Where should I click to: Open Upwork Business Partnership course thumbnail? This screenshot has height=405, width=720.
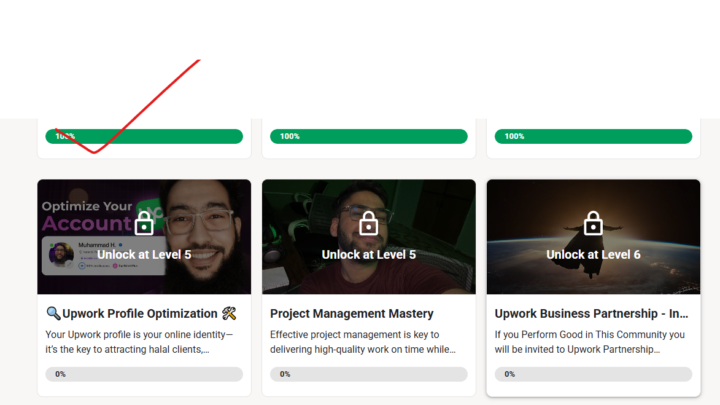(593, 236)
